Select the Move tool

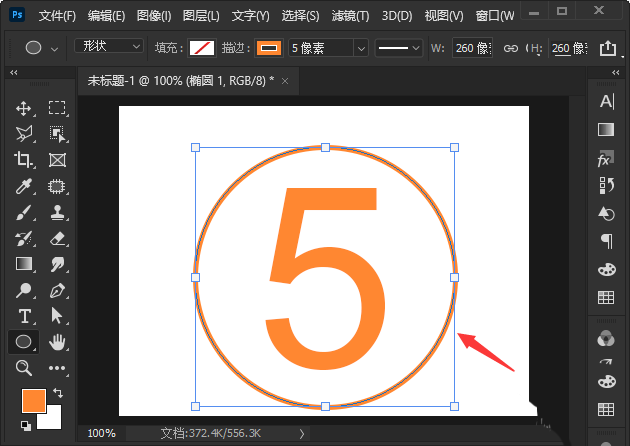[24, 108]
